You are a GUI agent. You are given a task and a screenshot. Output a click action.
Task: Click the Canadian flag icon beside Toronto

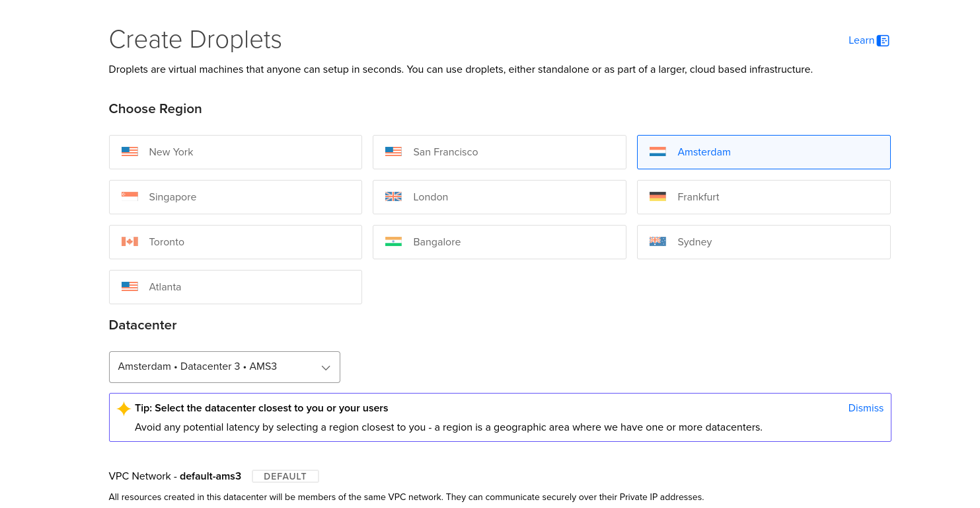click(x=130, y=241)
